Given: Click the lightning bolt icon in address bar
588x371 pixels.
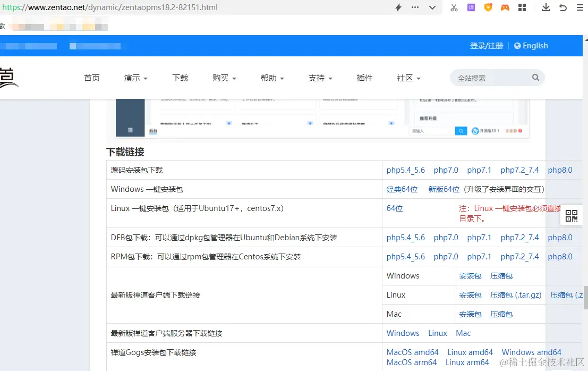Looking at the screenshot, I should [398, 7].
